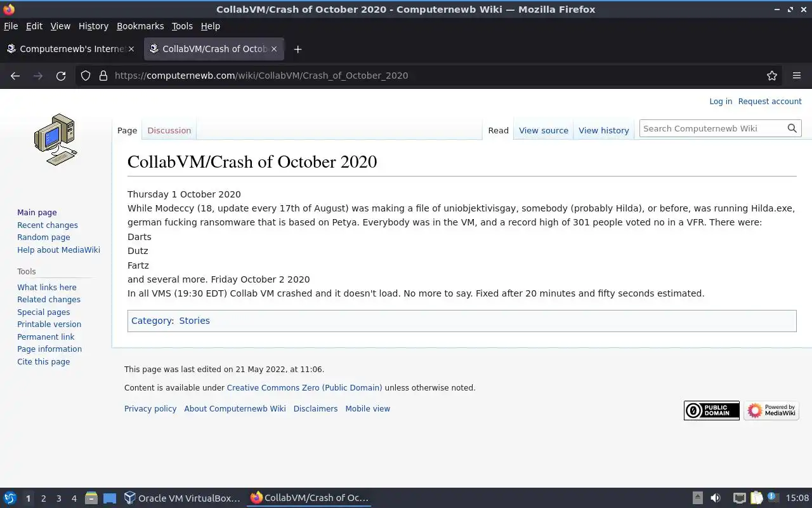Image resolution: width=812 pixels, height=508 pixels.
Task: Open the file manager taskbar icon
Action: tap(91, 498)
